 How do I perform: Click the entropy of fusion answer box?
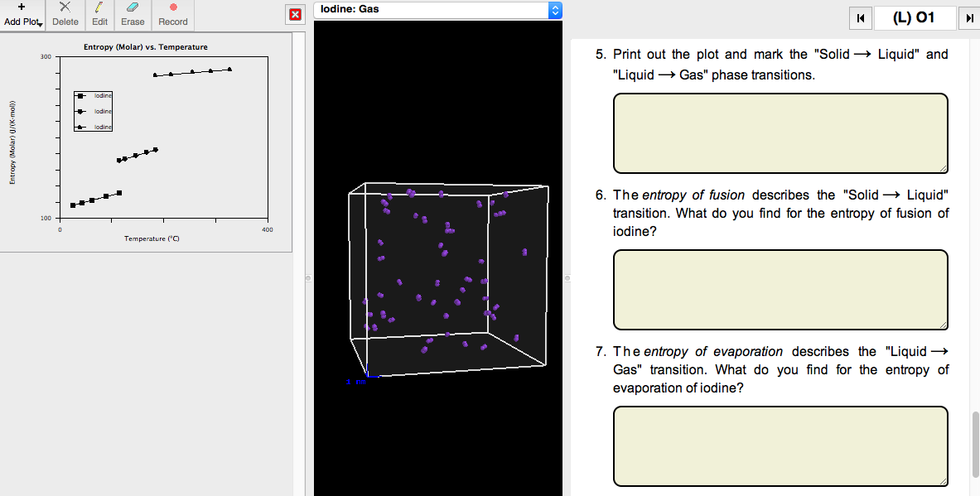[x=780, y=289]
